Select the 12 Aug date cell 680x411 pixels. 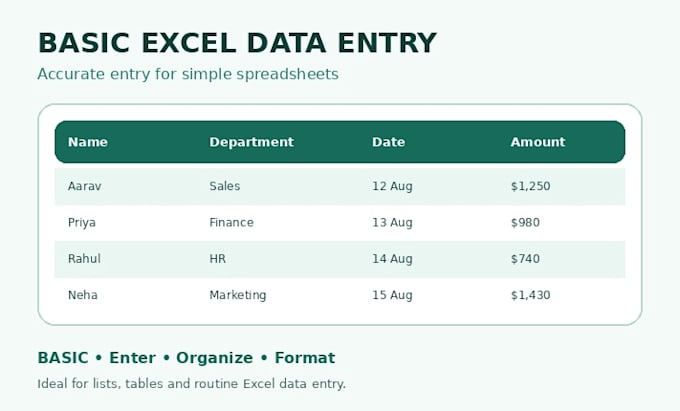click(392, 186)
